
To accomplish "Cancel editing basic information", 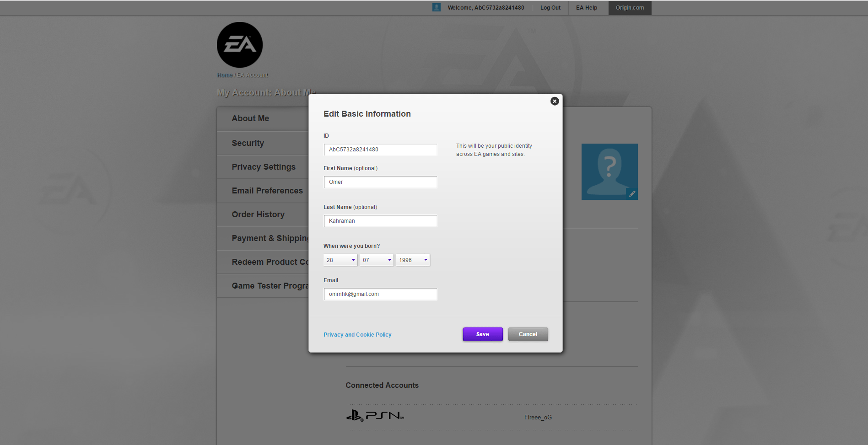I will pos(528,334).
